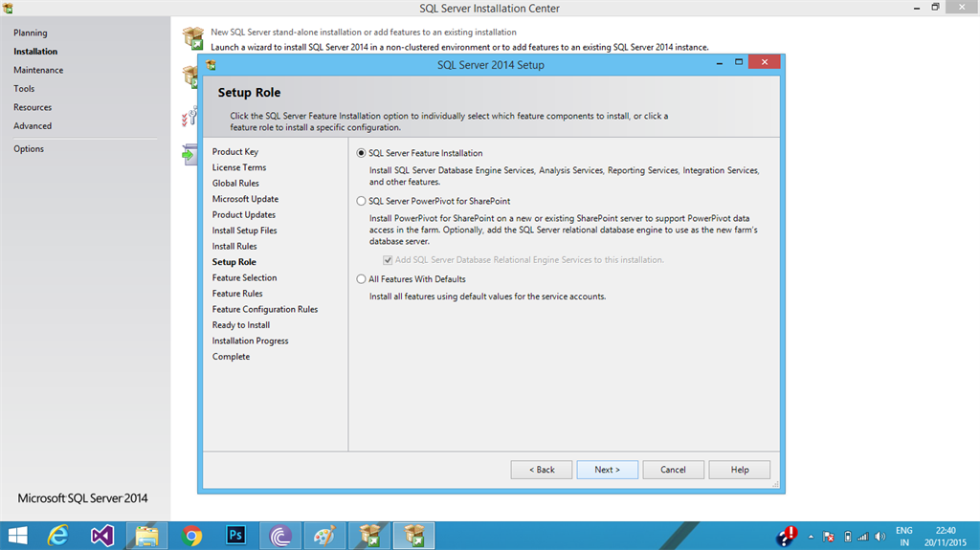
Task: Click Global Rules step in wizard list
Action: coord(235,183)
